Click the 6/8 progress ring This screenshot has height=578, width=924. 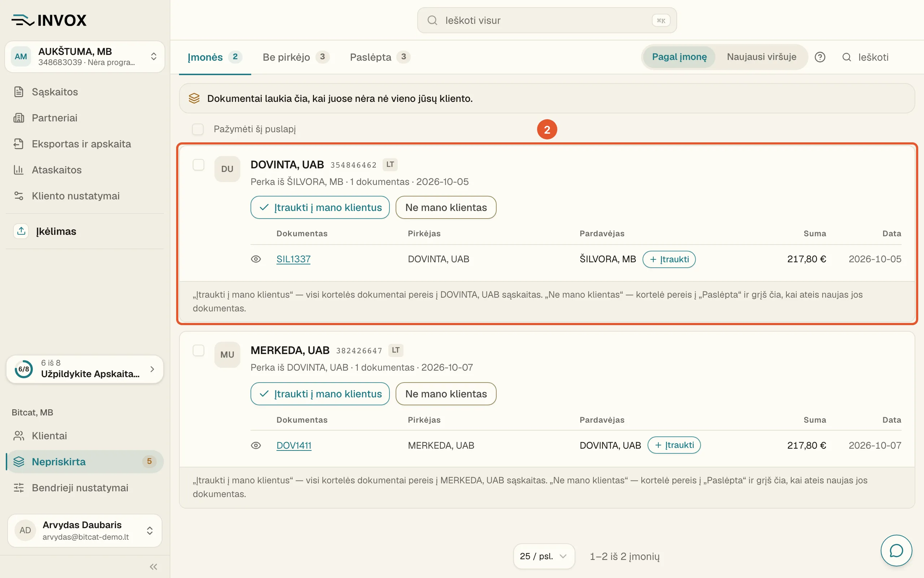click(24, 369)
